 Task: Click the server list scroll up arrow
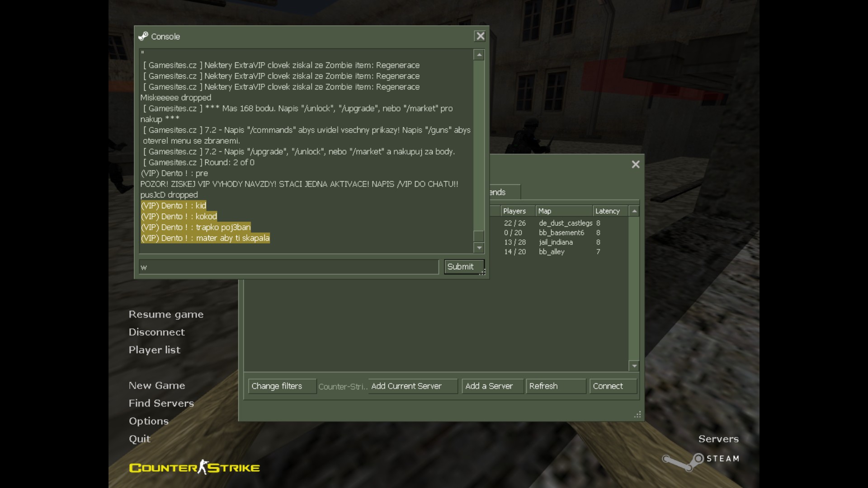click(x=634, y=211)
